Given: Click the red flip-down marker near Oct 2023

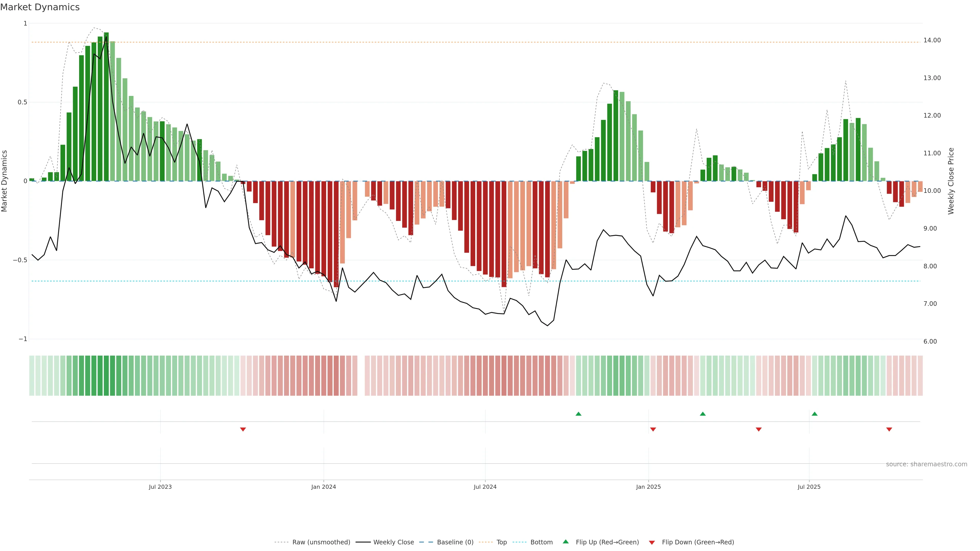Looking at the screenshot, I should (x=243, y=429).
